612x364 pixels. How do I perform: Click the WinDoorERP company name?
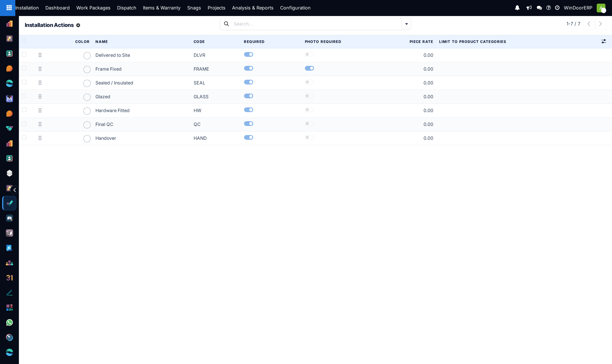tap(578, 8)
